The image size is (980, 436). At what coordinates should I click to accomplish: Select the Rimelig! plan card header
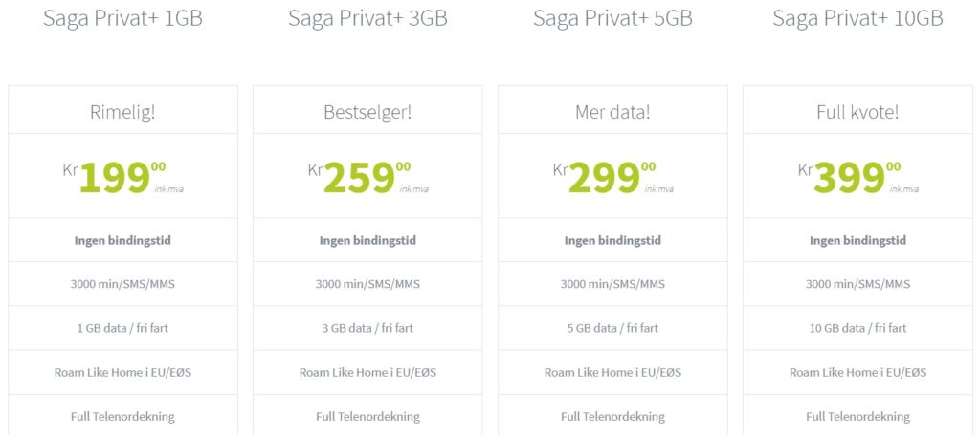pos(122,113)
